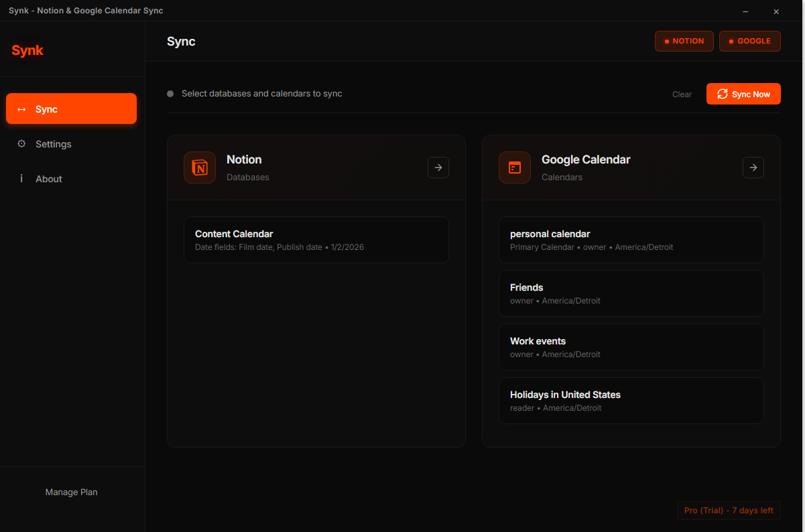The width and height of the screenshot is (805, 532).
Task: Expand the Google Calendar arrow button
Action: tap(753, 167)
